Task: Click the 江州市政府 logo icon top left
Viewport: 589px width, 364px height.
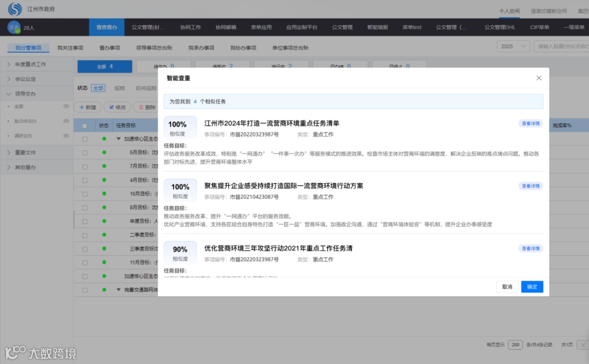Action: pyautogui.click(x=16, y=9)
